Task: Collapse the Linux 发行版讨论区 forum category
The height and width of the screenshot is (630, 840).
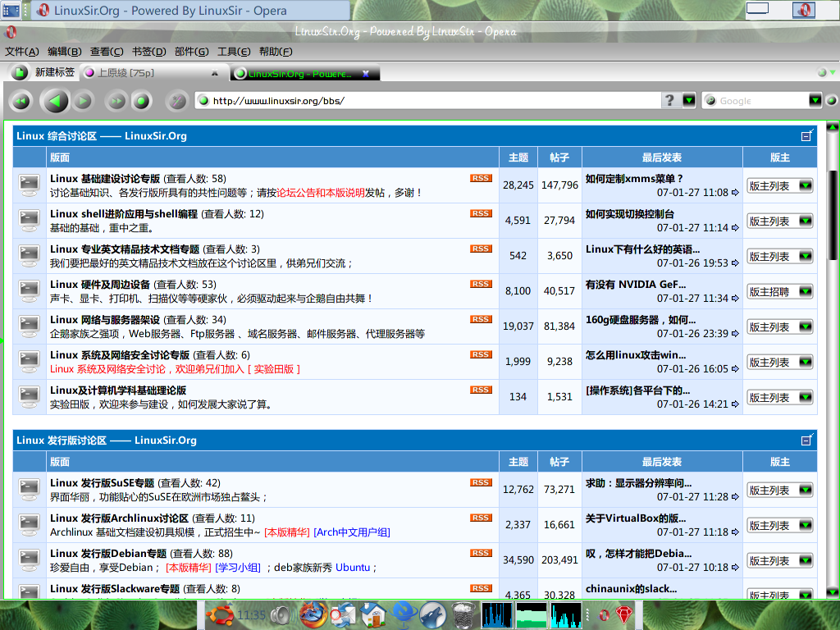Action: tap(807, 440)
